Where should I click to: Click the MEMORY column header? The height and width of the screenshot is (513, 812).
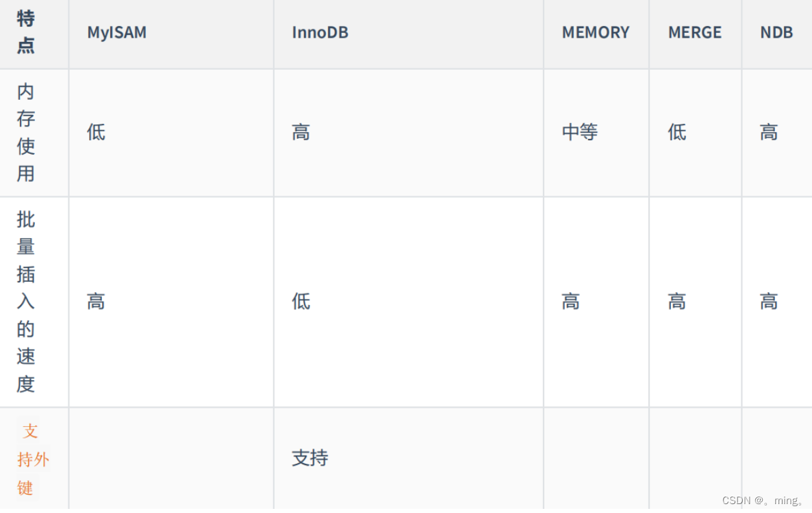click(595, 33)
